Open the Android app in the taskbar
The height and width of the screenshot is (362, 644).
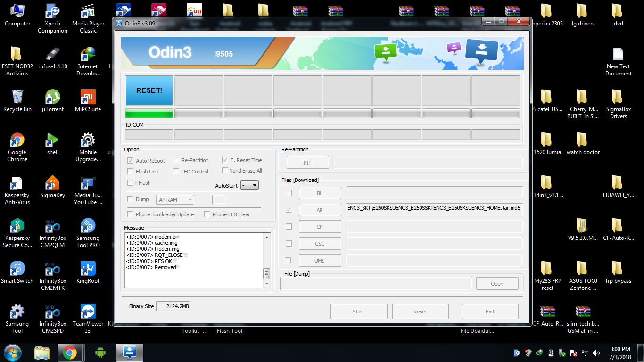click(100, 352)
